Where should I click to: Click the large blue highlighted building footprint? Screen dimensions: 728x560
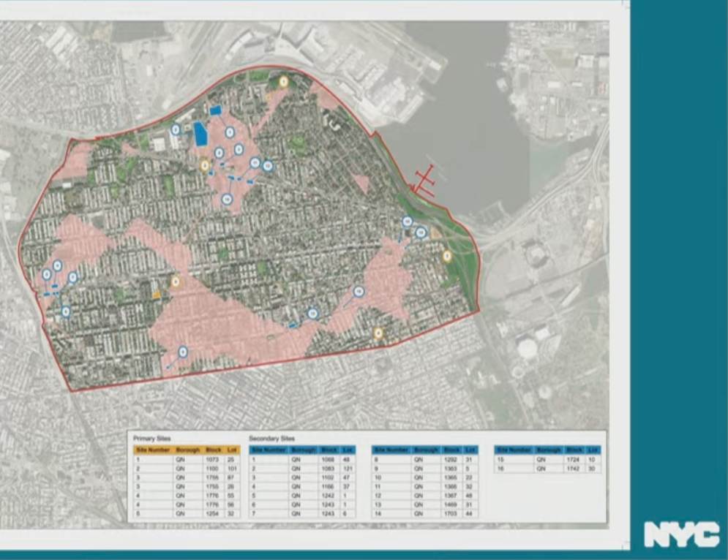(x=199, y=134)
